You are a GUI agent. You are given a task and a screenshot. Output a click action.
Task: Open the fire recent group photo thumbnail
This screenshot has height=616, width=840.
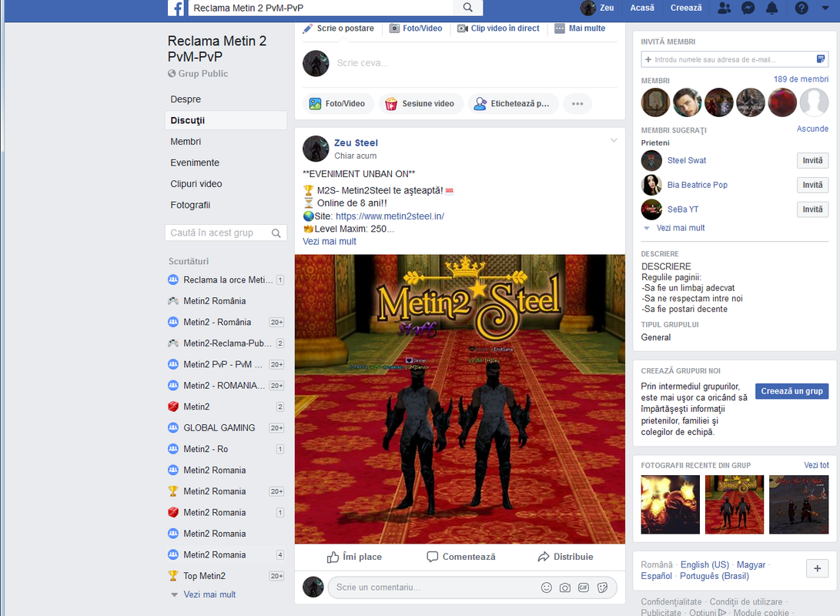click(670, 504)
